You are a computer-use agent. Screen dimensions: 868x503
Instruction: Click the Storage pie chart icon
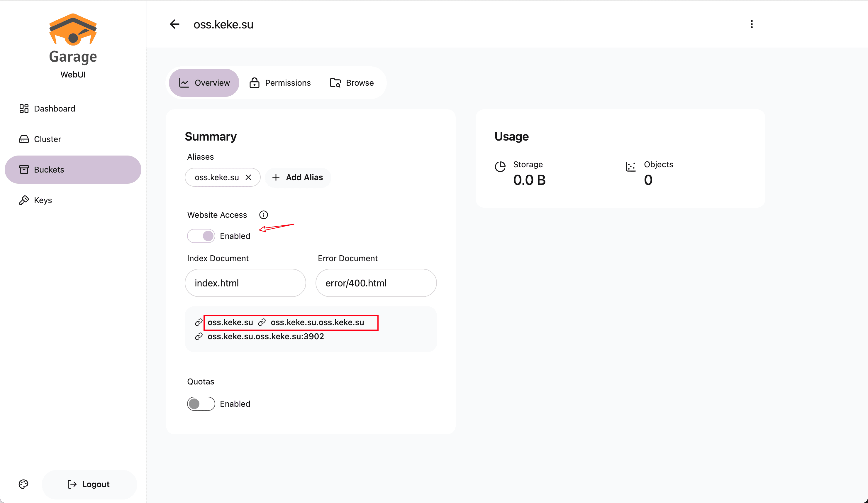pyautogui.click(x=500, y=167)
